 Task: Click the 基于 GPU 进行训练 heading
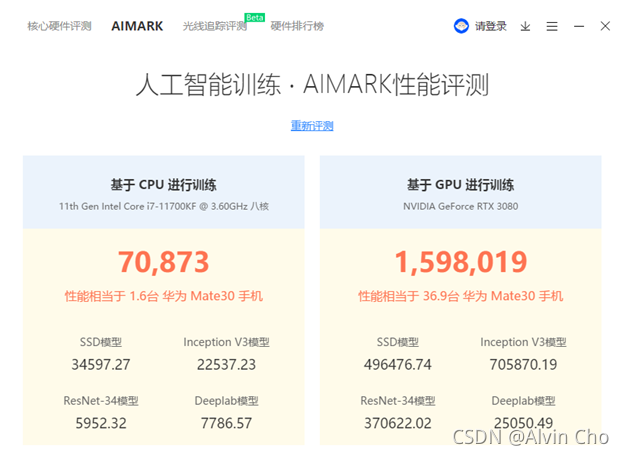tap(460, 185)
